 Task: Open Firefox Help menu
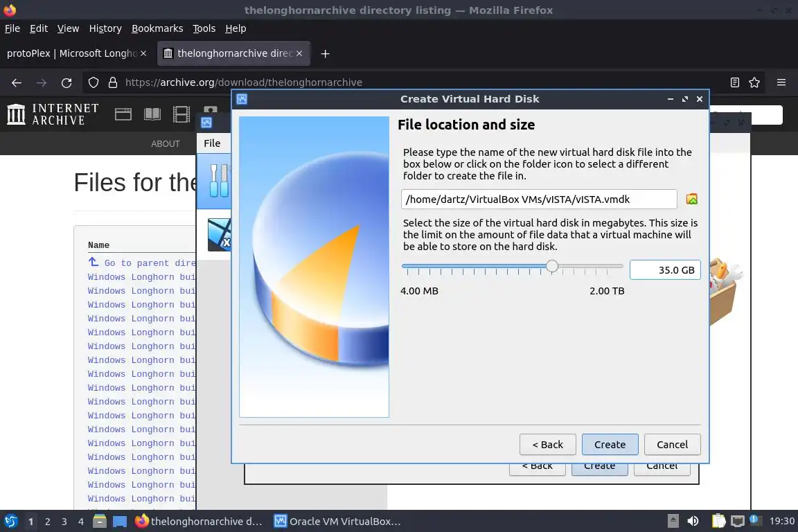[x=236, y=28]
